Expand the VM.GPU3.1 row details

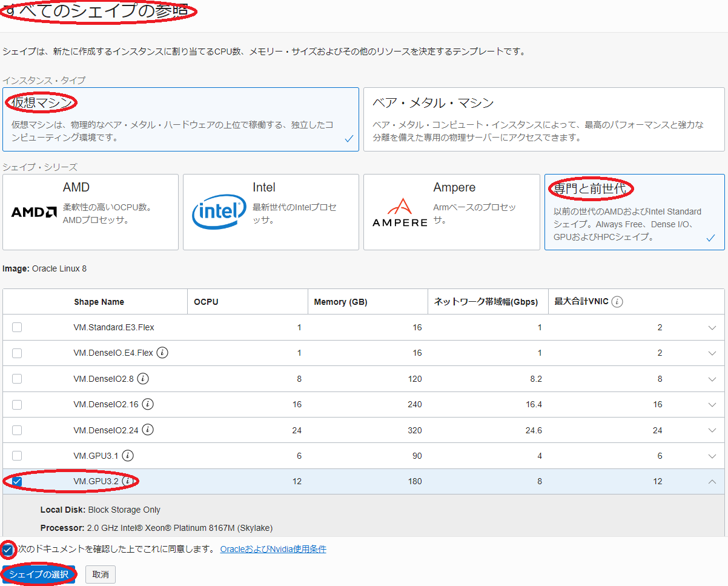pyautogui.click(x=712, y=456)
